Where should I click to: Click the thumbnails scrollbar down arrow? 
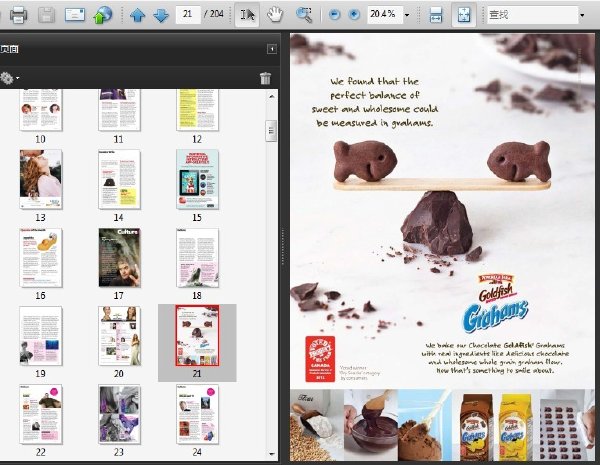tap(272, 454)
